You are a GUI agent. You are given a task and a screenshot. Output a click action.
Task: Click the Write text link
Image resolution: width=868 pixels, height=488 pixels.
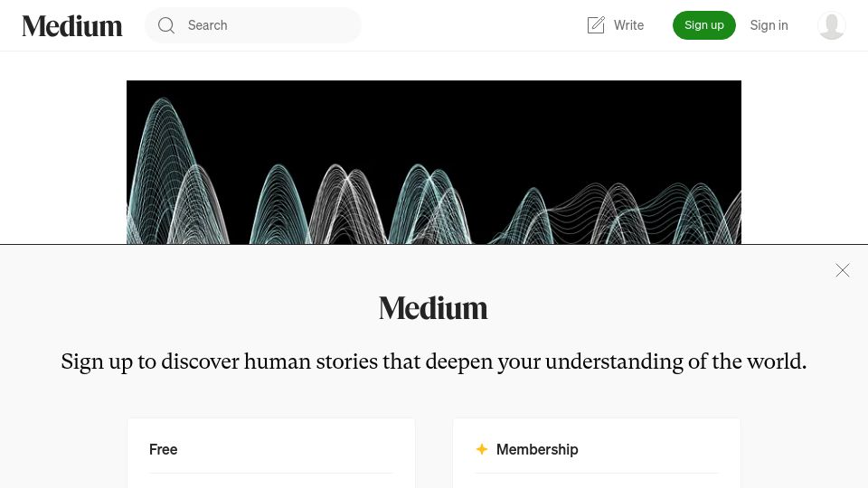click(x=629, y=25)
